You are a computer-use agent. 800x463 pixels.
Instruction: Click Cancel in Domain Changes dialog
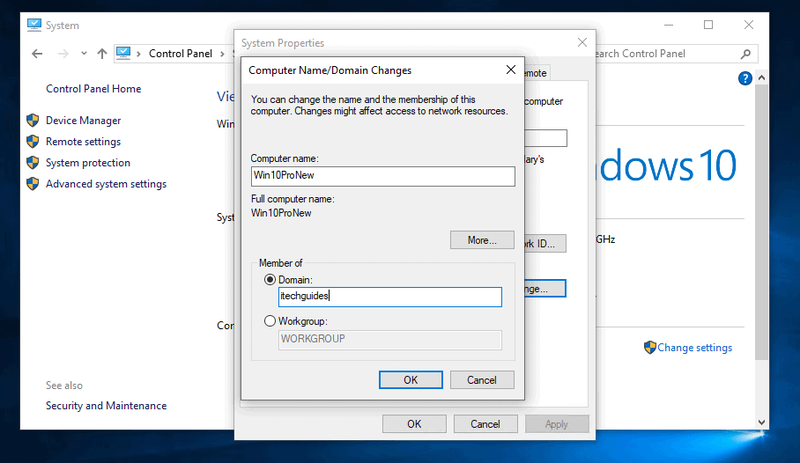click(x=482, y=380)
